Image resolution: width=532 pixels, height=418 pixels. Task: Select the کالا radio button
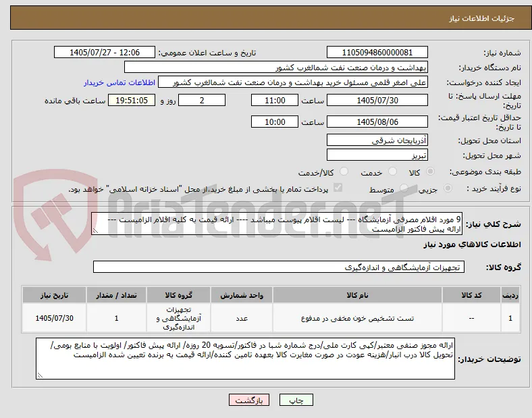tap(430, 172)
